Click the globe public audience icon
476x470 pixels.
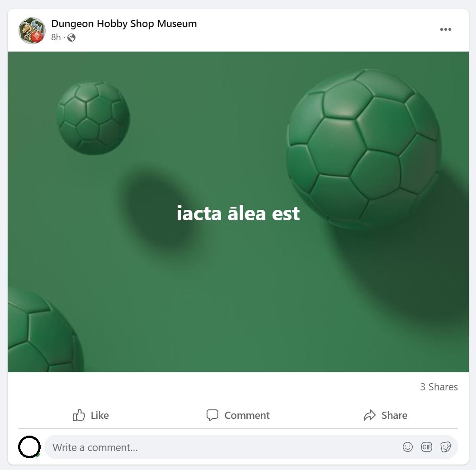[71, 38]
